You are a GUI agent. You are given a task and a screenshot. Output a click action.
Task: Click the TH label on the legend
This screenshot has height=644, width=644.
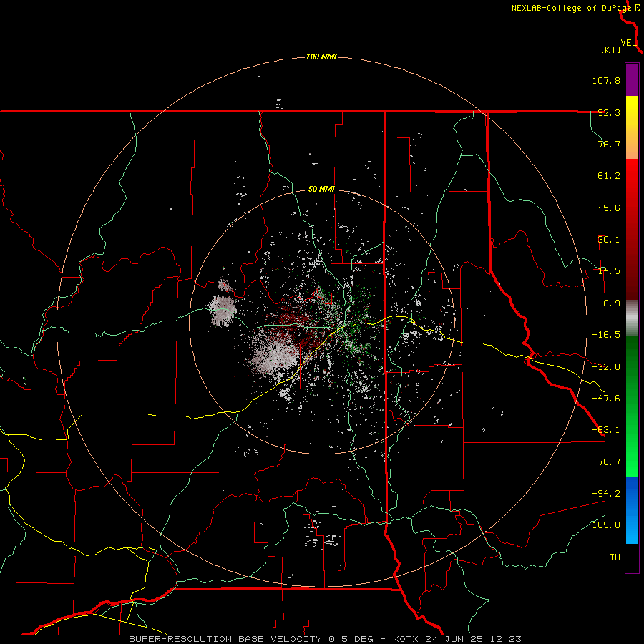tap(615, 557)
